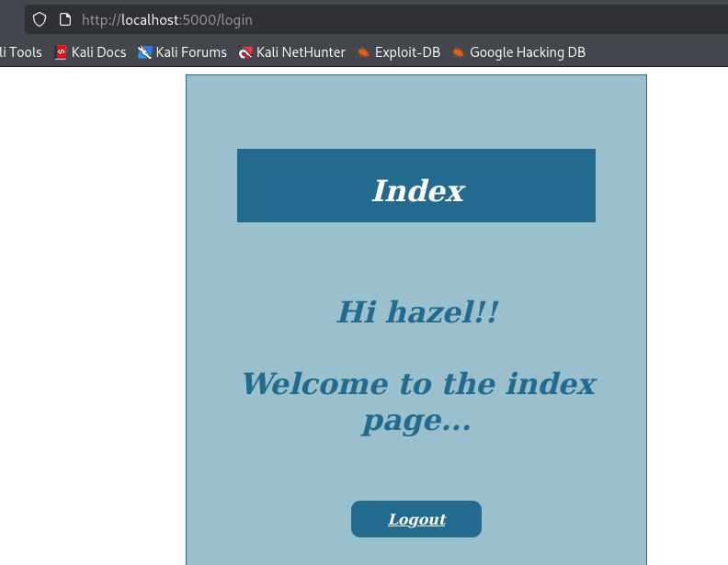Click the orange Exploit-DB bookmark icon

point(364,52)
